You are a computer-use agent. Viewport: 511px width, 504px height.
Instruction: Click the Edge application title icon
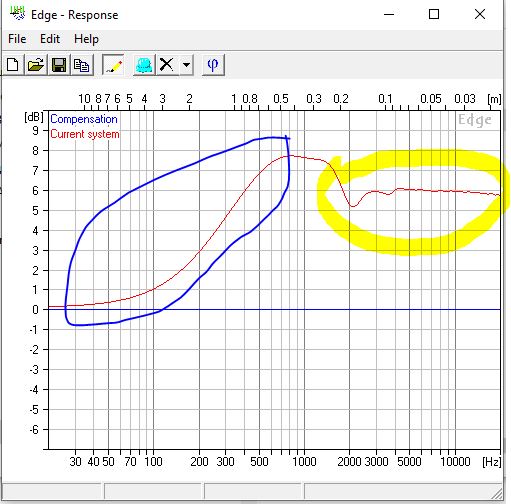pos(17,14)
